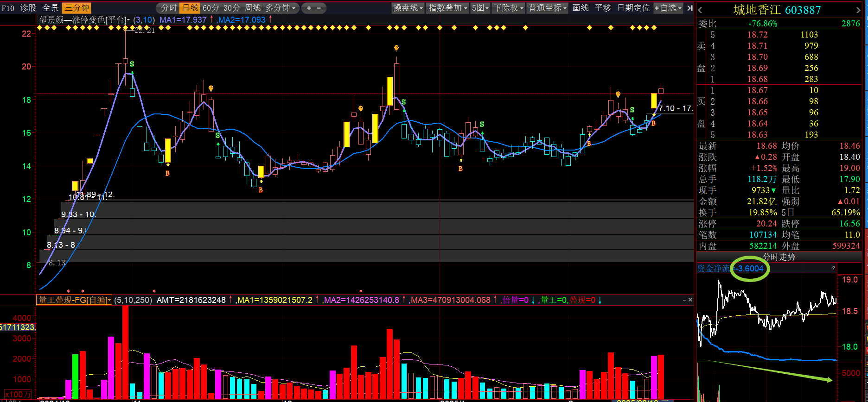Click the MA1=17.937 indicator value
Image resolution: width=868 pixels, height=402 pixels.
click(x=183, y=20)
